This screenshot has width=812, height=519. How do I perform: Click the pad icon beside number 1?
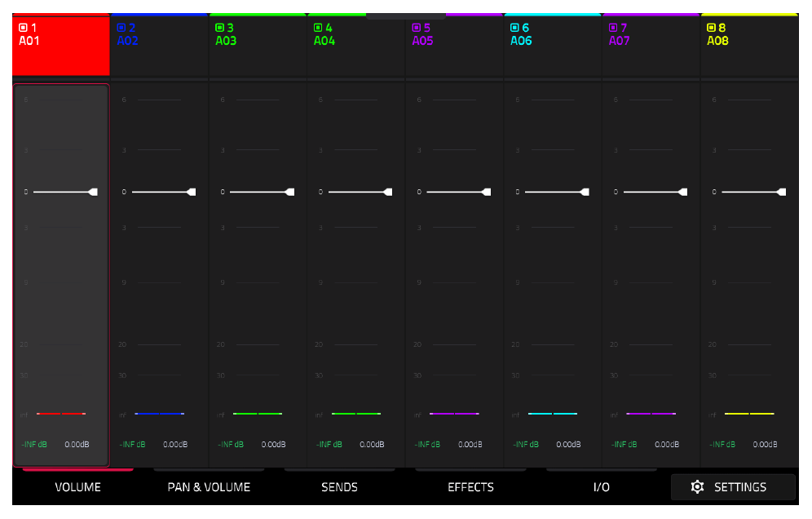[x=23, y=28]
